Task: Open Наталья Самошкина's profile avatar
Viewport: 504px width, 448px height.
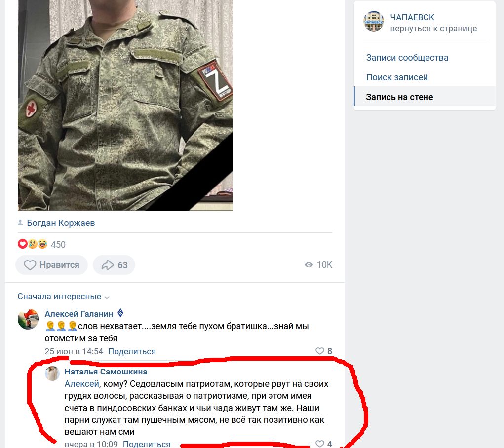Action: click(52, 374)
